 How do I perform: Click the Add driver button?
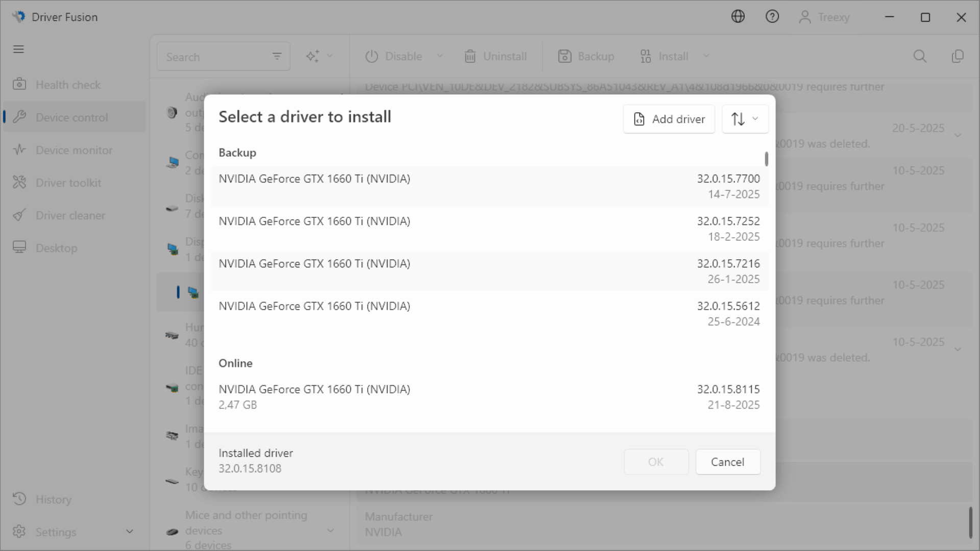click(x=669, y=119)
